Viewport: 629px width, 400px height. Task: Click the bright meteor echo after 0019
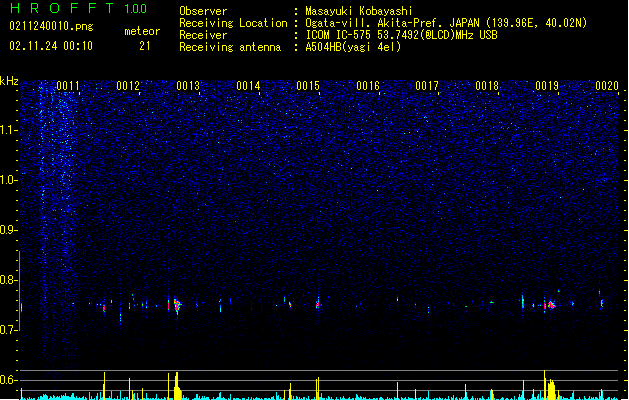coord(552,305)
